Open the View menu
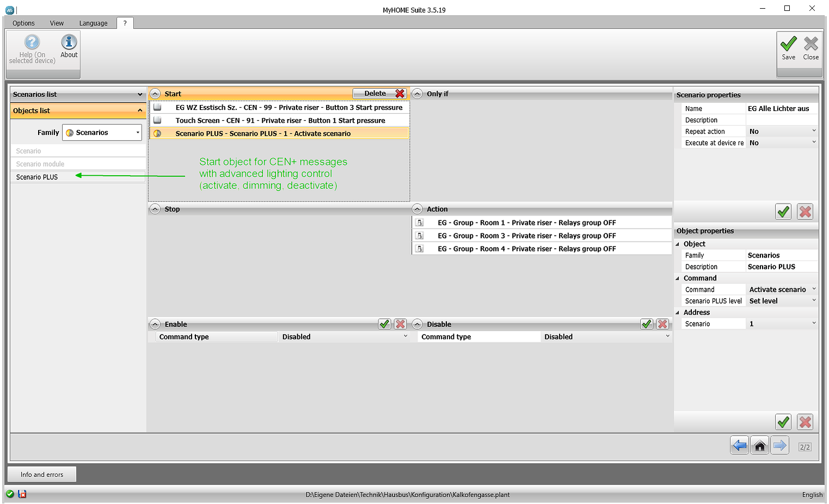Viewport: 829px width, 504px height. click(57, 23)
